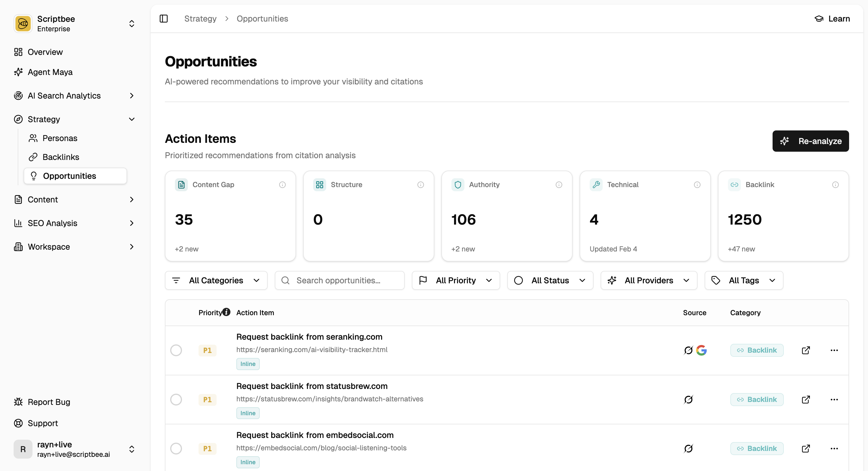The height and width of the screenshot is (471, 868).
Task: Open the All Categories dropdown
Action: tap(216, 280)
